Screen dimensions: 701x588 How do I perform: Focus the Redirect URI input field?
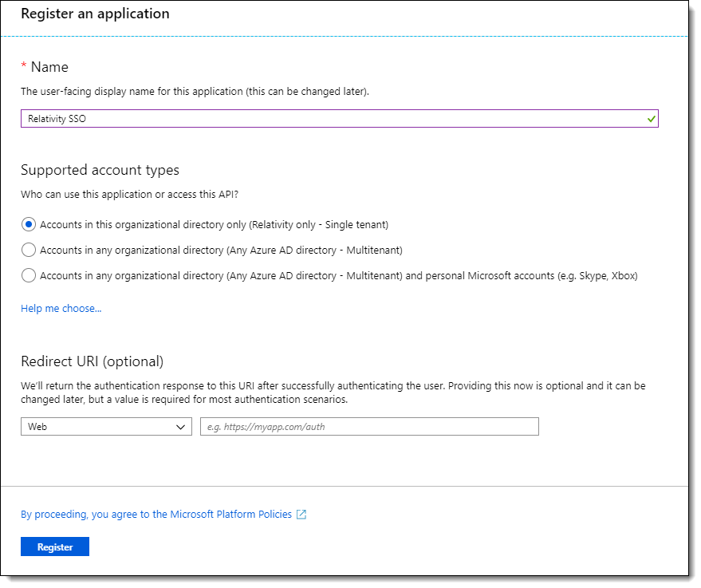pos(369,427)
